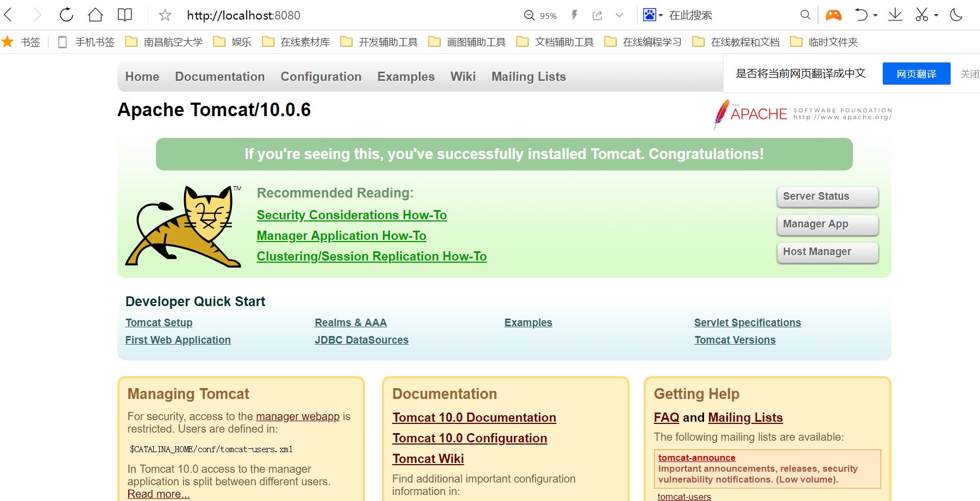Click the lightning speed mode icon
The height and width of the screenshot is (501, 980).
574,15
